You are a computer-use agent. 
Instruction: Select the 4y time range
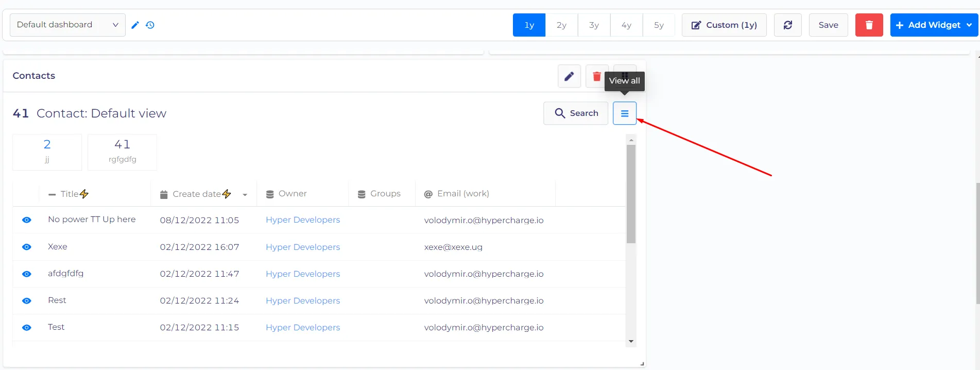tap(626, 25)
